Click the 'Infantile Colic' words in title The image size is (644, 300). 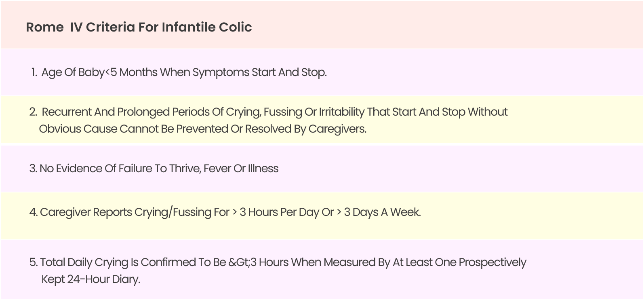tap(207, 27)
